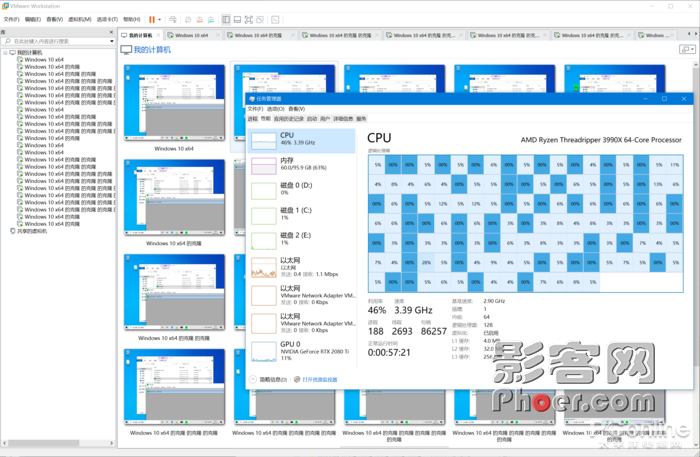This screenshot has height=457, width=700.
Task: Switch to the first Windows 10 x64 tab
Action: click(192, 35)
